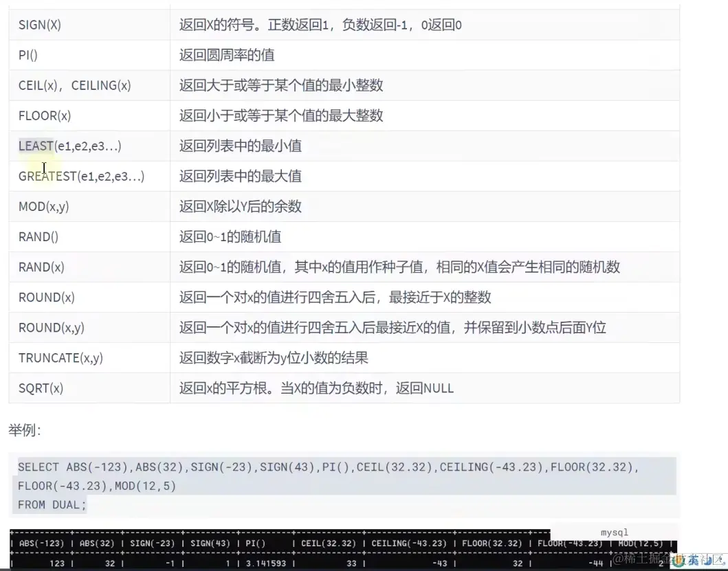Screen dimensions: 728x571
Task: Click description 返回大于或等于某个值的最小整数
Action: 281,85
